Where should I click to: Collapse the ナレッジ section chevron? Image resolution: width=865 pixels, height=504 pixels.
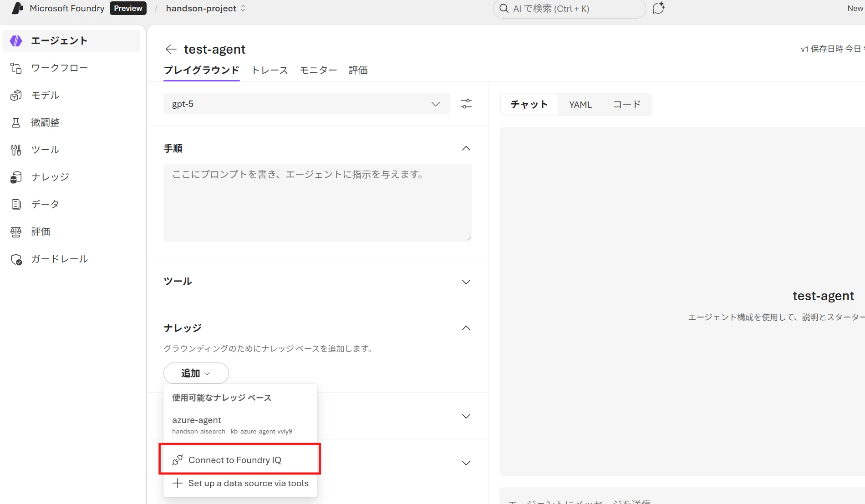[466, 328]
